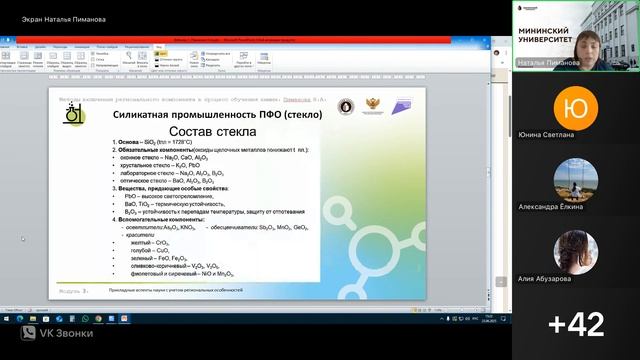Click the Windows Start button
Screen dimensions: 640x360
coord(6,319)
